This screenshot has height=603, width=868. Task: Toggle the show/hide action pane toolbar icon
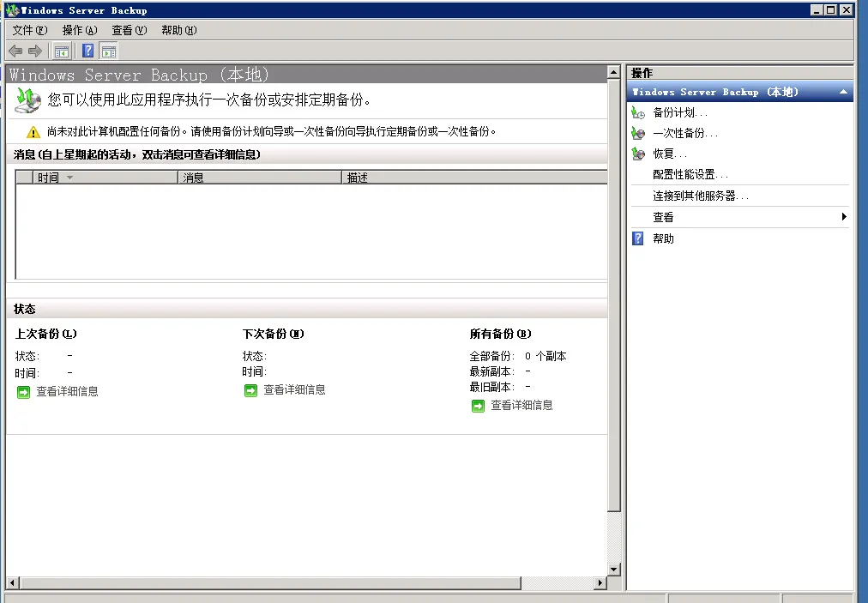108,51
